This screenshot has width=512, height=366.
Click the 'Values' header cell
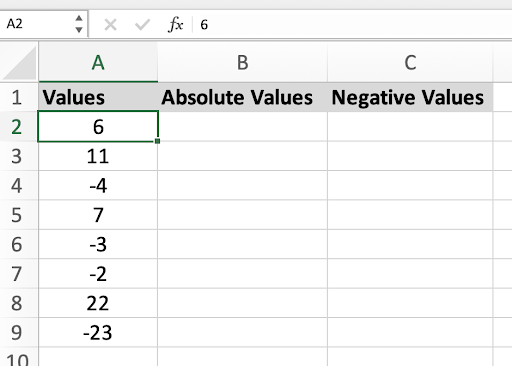coord(98,97)
